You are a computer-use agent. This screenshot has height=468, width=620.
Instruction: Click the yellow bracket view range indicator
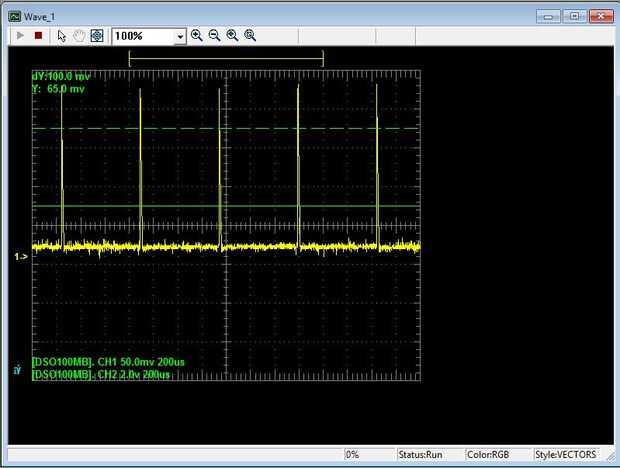[x=226, y=59]
